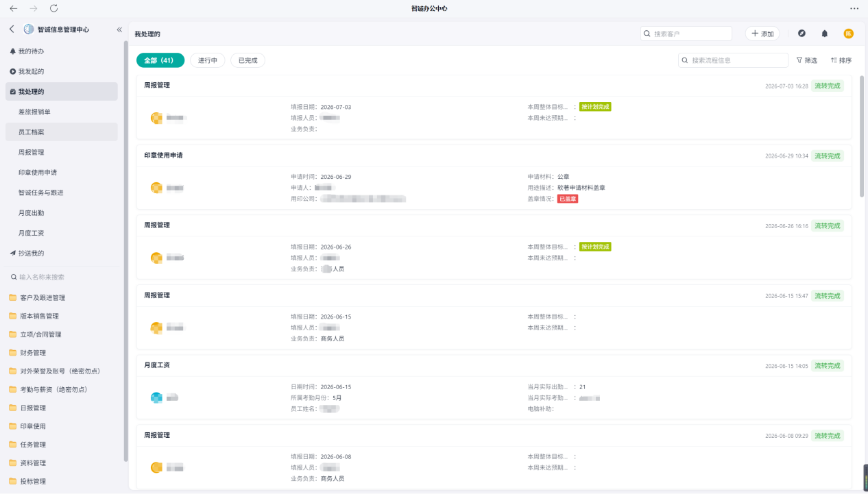The image size is (868, 494).
Task: Expand the 财务管理 folder
Action: point(62,354)
